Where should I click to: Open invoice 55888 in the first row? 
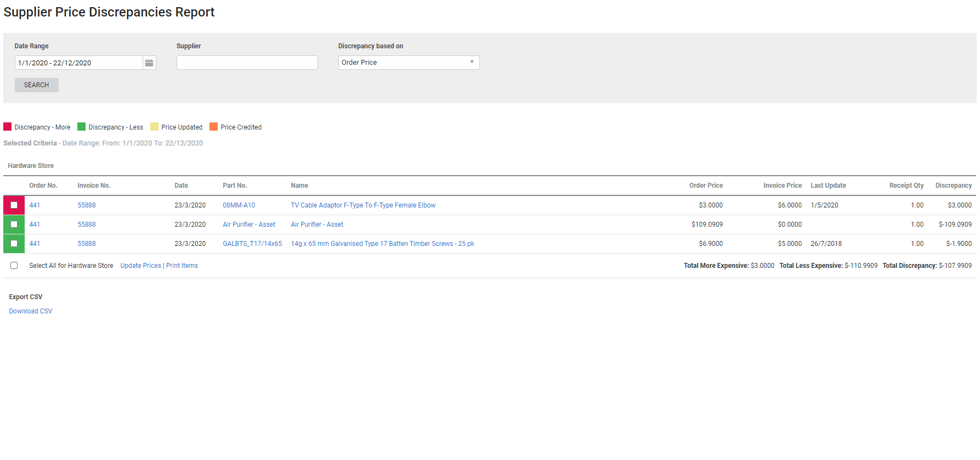click(87, 205)
